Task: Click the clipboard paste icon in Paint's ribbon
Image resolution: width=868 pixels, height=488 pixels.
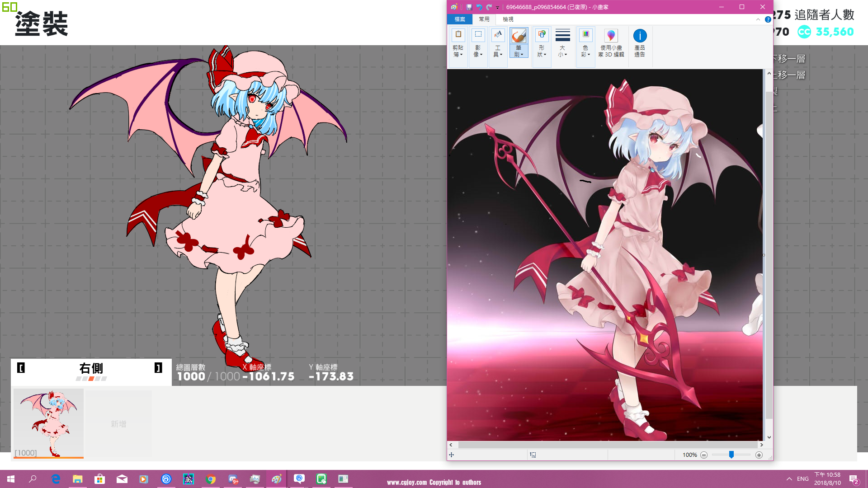Action: click(458, 34)
